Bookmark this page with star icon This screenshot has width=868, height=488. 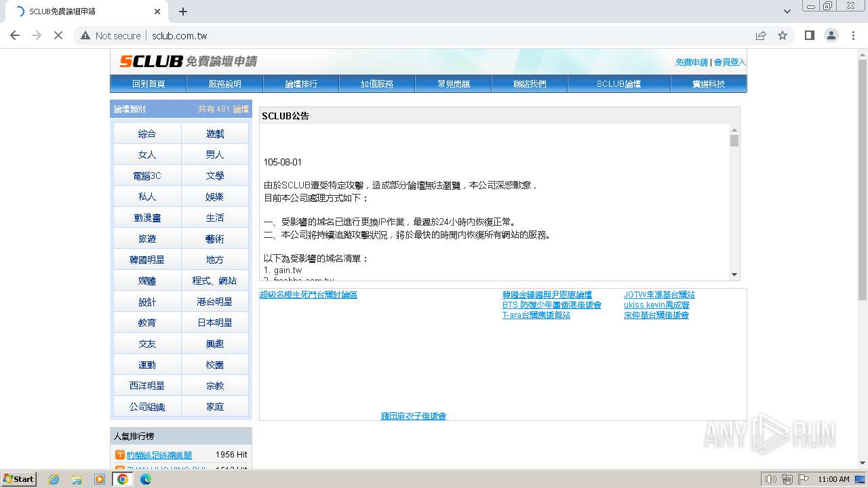(783, 36)
